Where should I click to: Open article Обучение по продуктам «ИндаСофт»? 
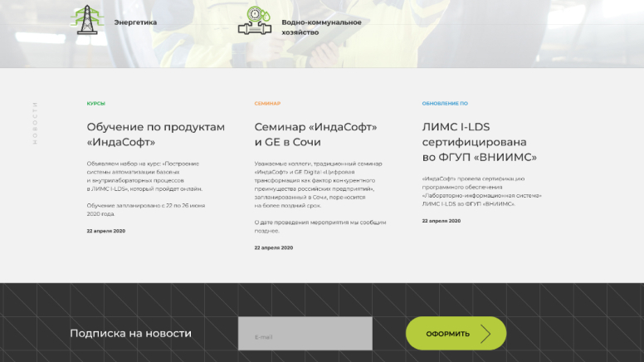click(156, 135)
